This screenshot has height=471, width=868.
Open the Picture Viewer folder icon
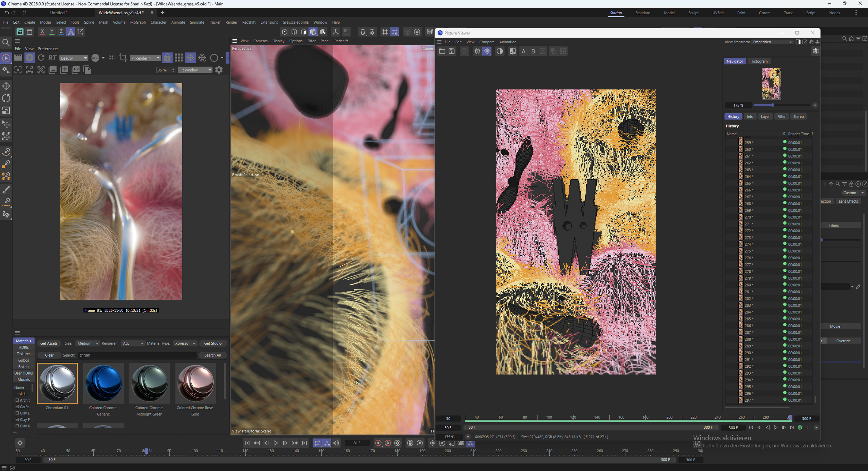(442, 51)
